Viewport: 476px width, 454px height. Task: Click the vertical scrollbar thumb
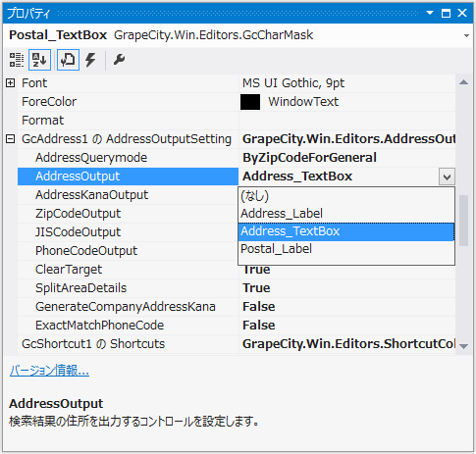pyautogui.click(x=463, y=221)
